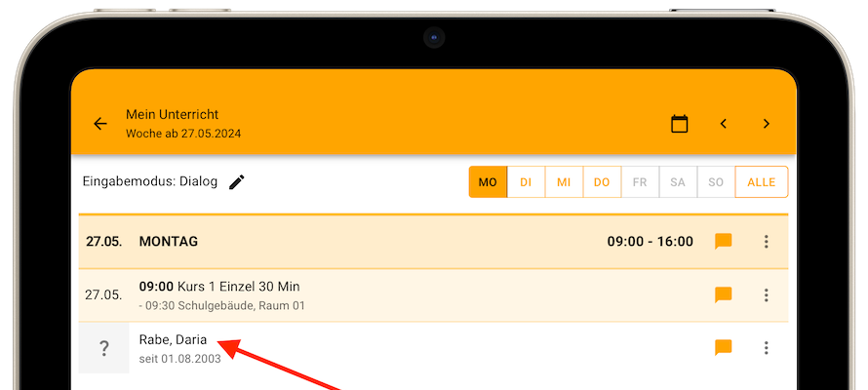868x390 pixels.
Task: Open comment for Rabe, Daria
Action: [723, 348]
